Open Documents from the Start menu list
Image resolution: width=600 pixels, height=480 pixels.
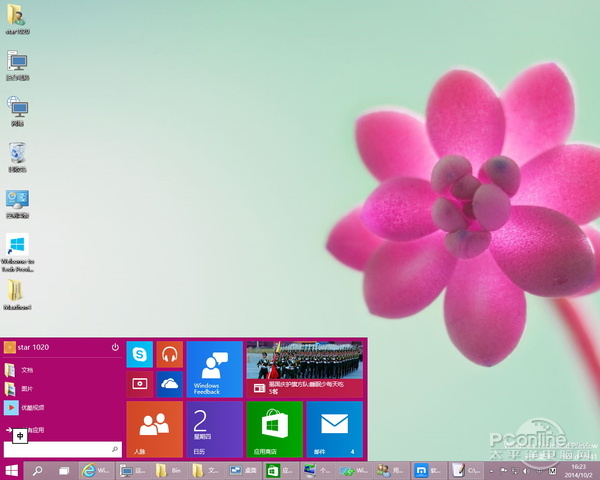27,369
